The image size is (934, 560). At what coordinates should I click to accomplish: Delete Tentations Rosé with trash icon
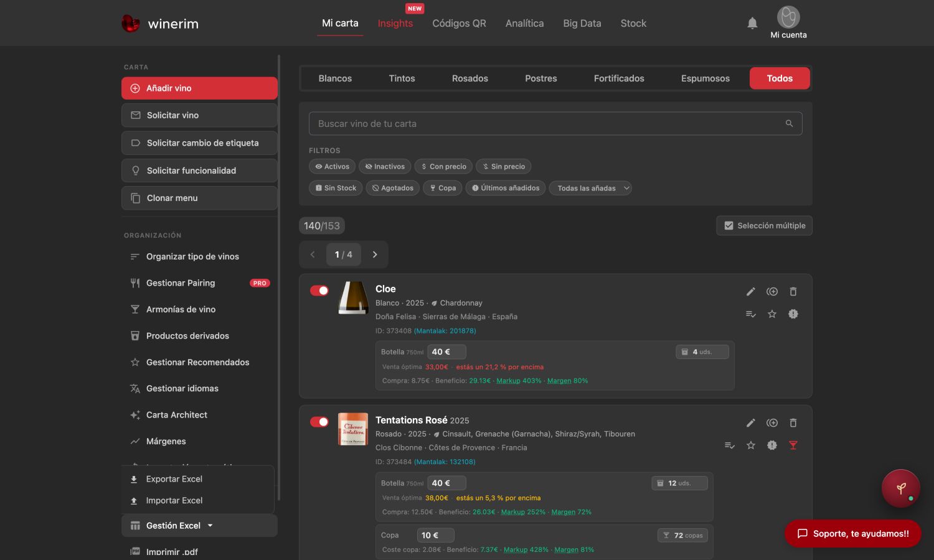pyautogui.click(x=793, y=423)
